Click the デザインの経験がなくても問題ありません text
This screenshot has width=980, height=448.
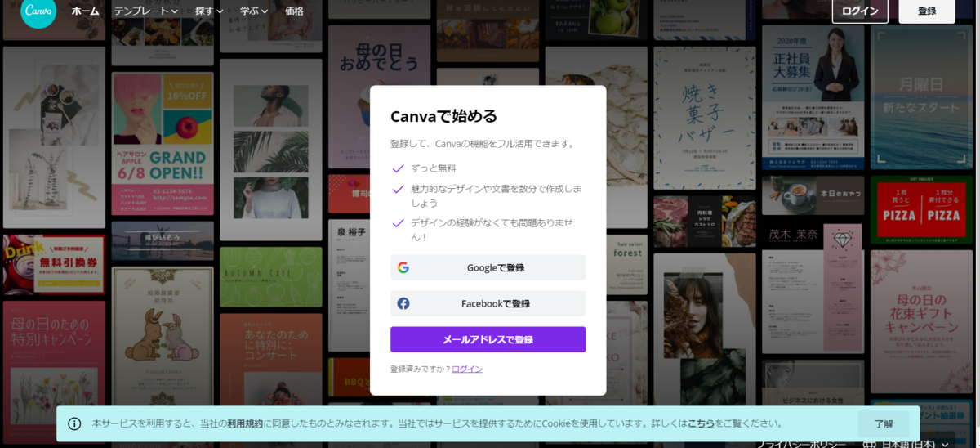(x=492, y=230)
